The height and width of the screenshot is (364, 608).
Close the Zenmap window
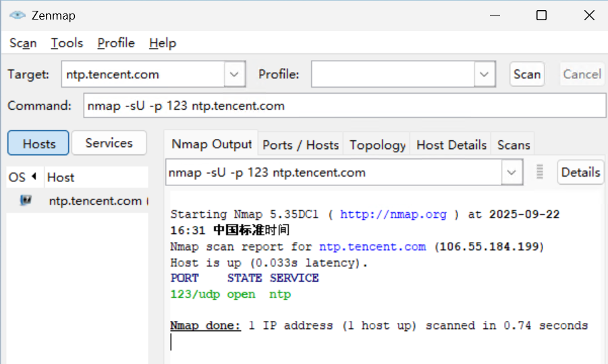pyautogui.click(x=589, y=16)
